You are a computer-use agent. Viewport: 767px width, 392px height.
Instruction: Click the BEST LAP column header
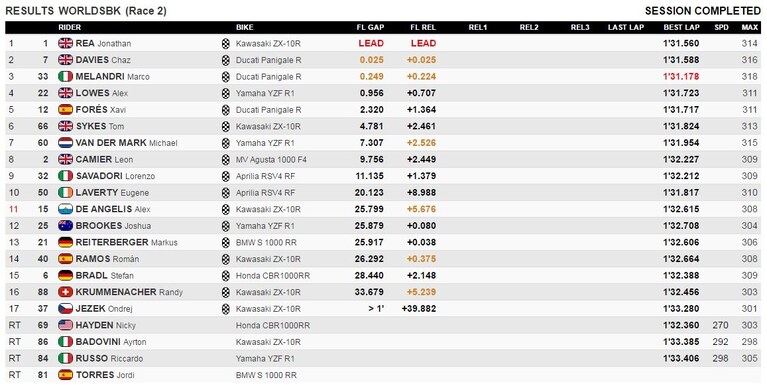pos(681,27)
